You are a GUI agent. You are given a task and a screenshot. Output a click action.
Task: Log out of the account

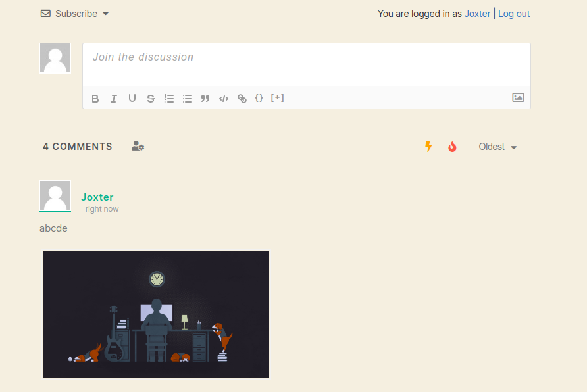pos(514,14)
